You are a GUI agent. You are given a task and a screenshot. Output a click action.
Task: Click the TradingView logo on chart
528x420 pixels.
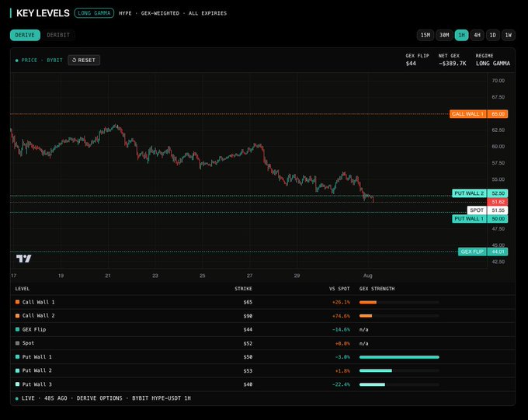point(23,259)
